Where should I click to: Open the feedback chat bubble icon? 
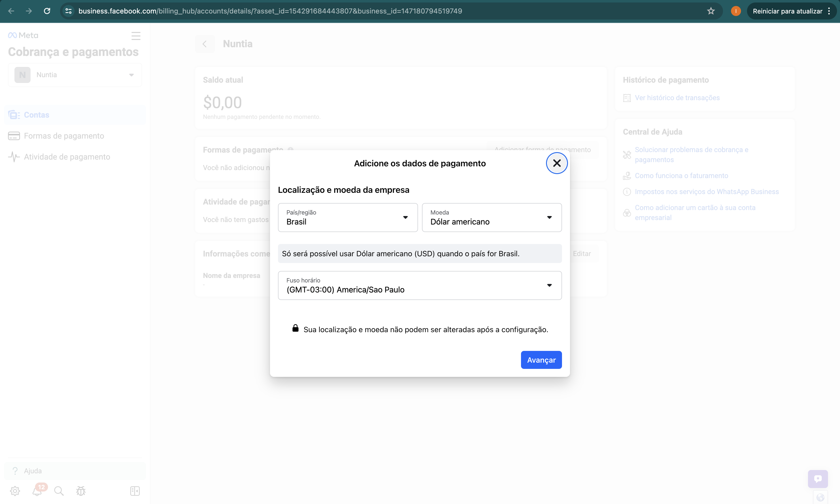(818, 479)
